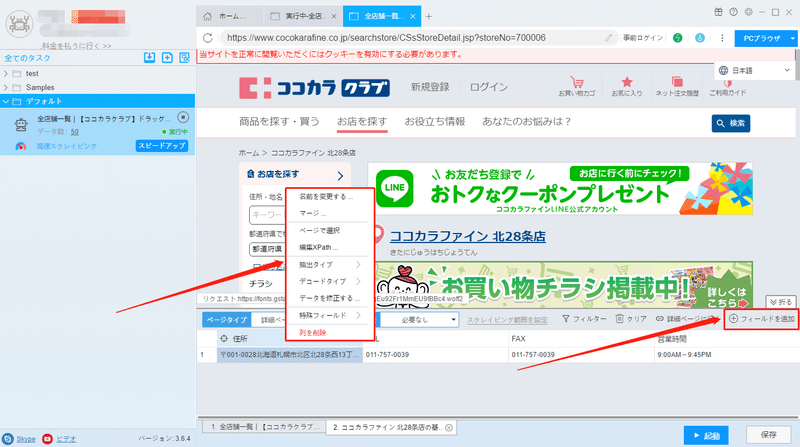The height and width of the screenshot is (447, 800).
Task: Click the home icon on the ホーム tab
Action: click(208, 16)
